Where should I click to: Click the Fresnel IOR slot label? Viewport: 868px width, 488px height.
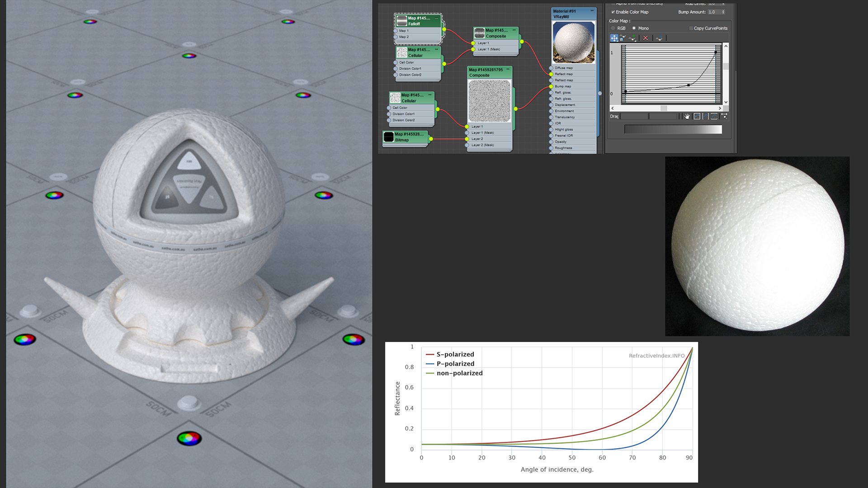coord(564,136)
